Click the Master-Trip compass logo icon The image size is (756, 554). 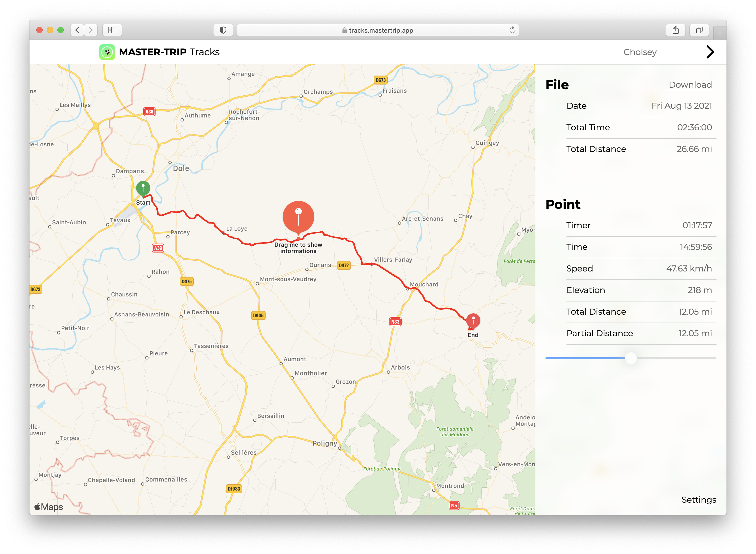point(107,52)
